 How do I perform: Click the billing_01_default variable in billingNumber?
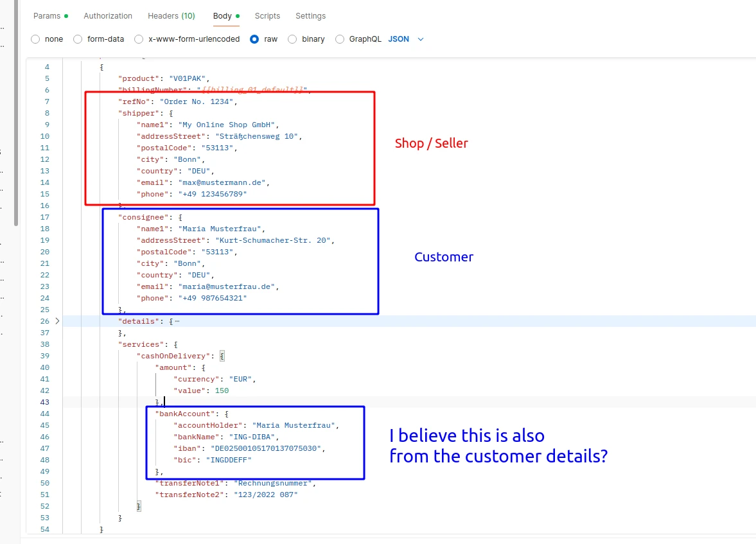pyautogui.click(x=252, y=90)
